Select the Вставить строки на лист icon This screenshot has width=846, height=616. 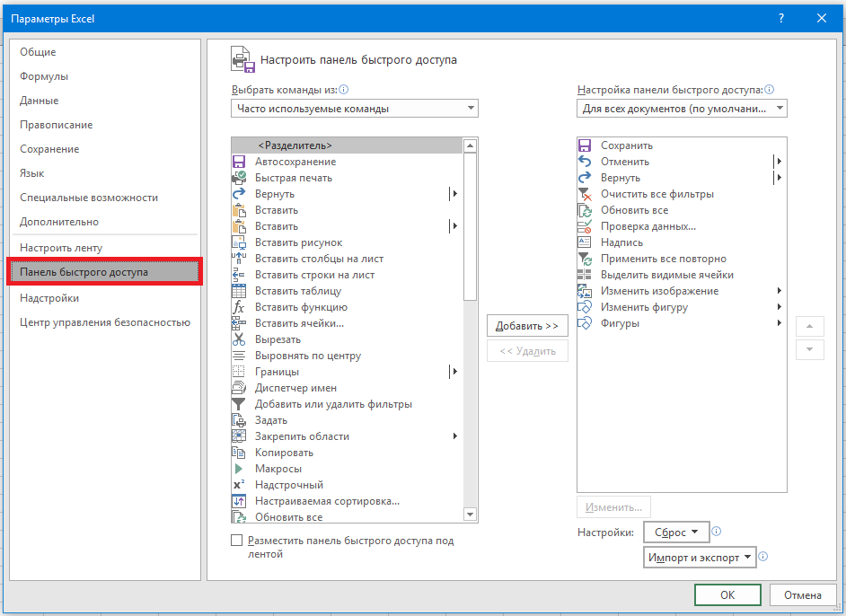[x=239, y=275]
